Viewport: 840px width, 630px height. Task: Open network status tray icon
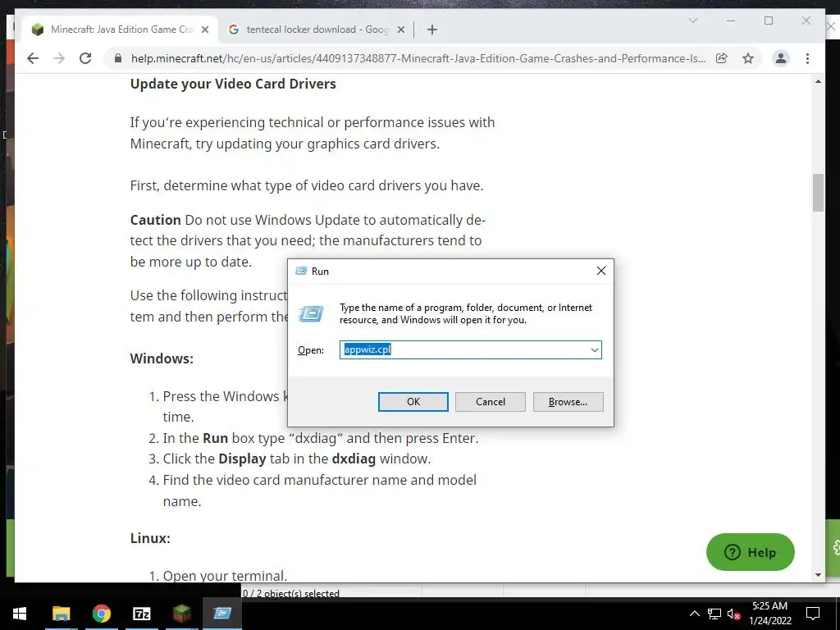[x=714, y=614]
